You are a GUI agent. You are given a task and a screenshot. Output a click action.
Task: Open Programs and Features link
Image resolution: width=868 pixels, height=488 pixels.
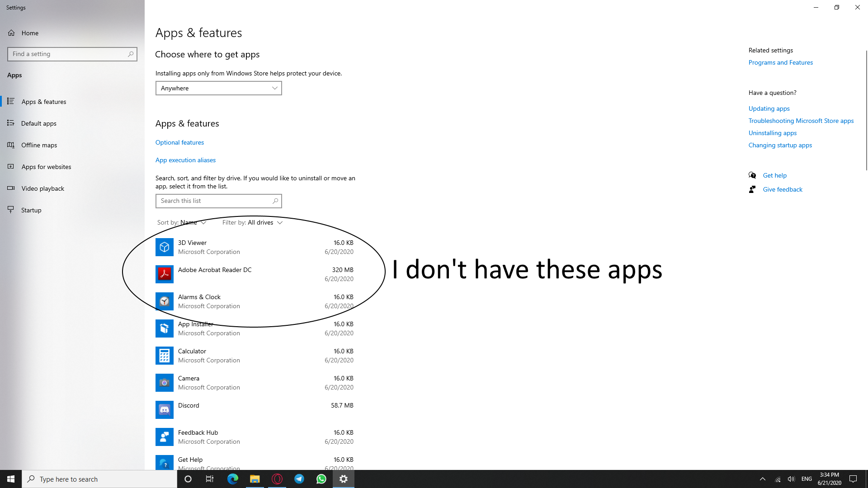[780, 62]
